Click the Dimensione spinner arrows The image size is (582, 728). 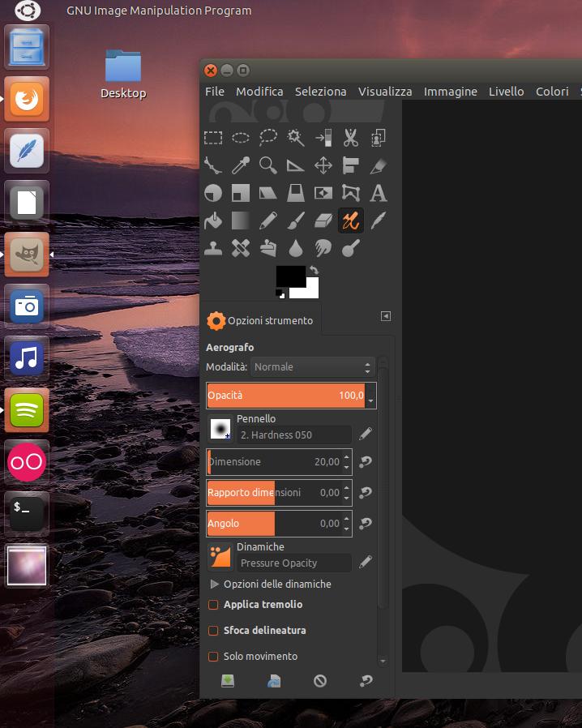[346, 462]
